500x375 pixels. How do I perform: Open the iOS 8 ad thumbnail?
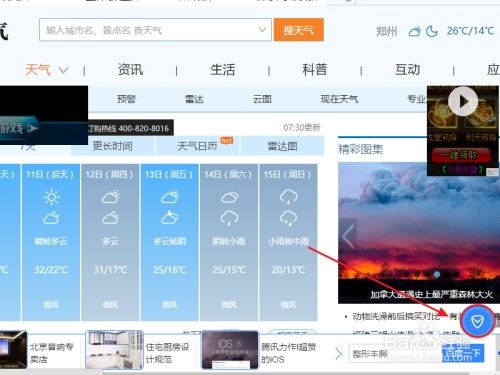coord(230,349)
